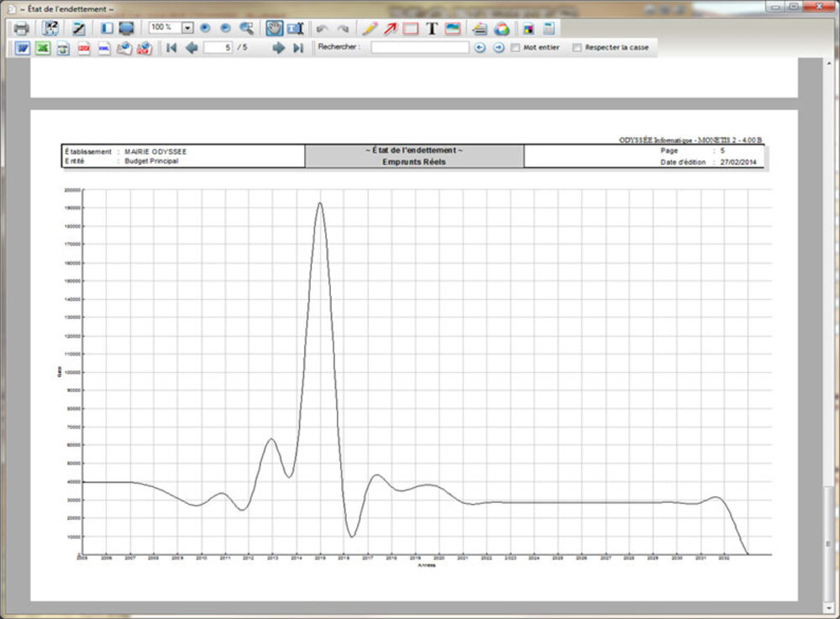
Task: Choose the text T annotation tool
Action: [432, 29]
